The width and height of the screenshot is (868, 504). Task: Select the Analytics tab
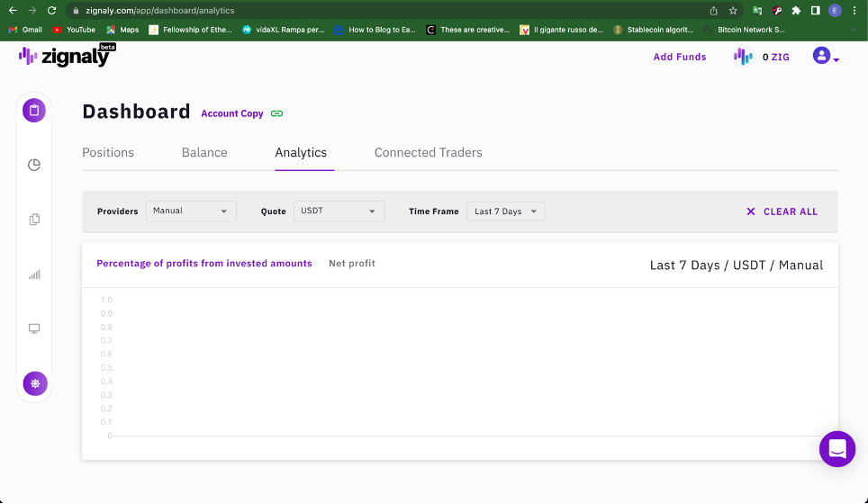[x=301, y=153]
